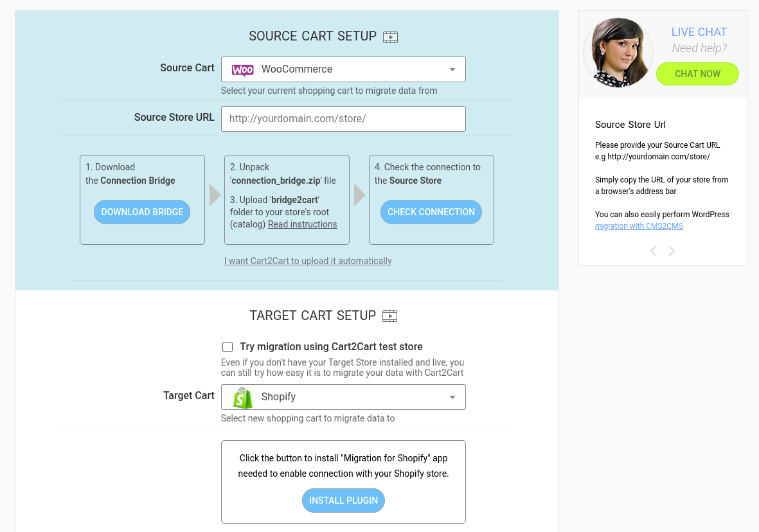Start a conversation with CHAT NOW
Image resolution: width=759 pixels, height=532 pixels.
(697, 74)
